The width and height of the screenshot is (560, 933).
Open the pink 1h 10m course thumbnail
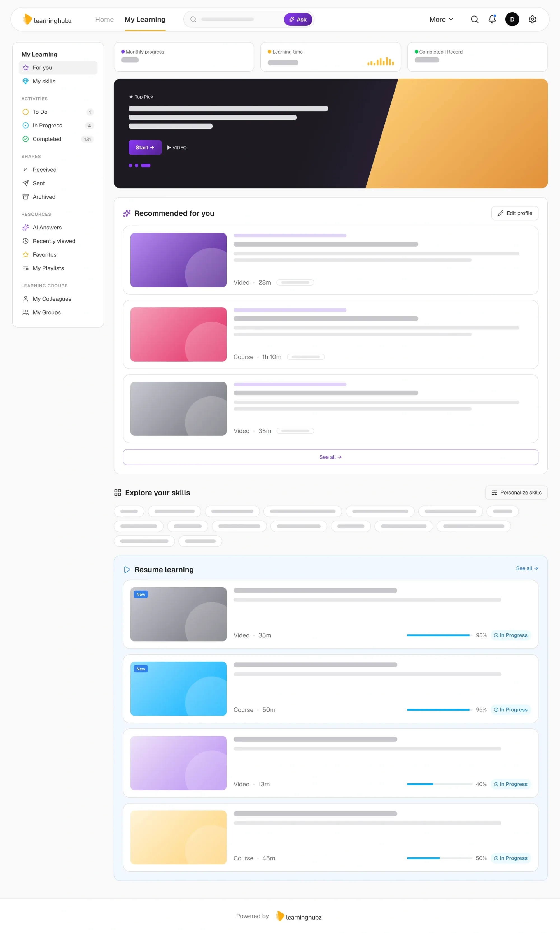(178, 334)
